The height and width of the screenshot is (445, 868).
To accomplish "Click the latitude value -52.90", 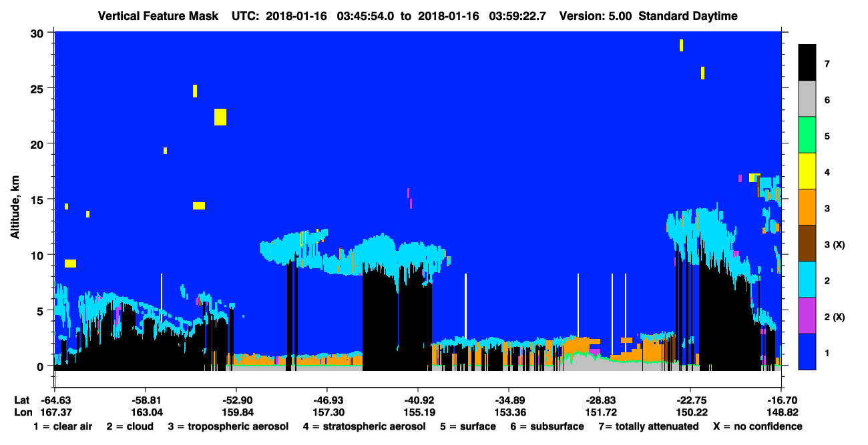I will pyautogui.click(x=236, y=400).
